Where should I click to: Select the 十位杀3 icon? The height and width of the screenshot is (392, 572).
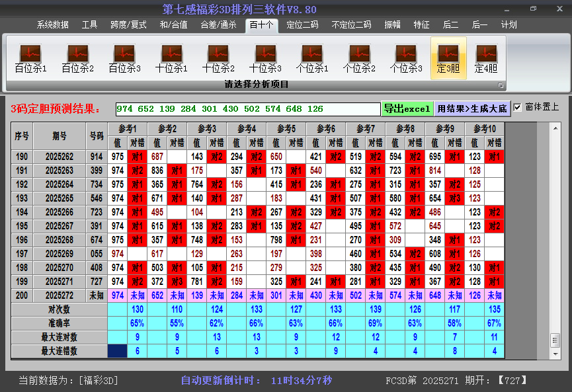[265, 58]
